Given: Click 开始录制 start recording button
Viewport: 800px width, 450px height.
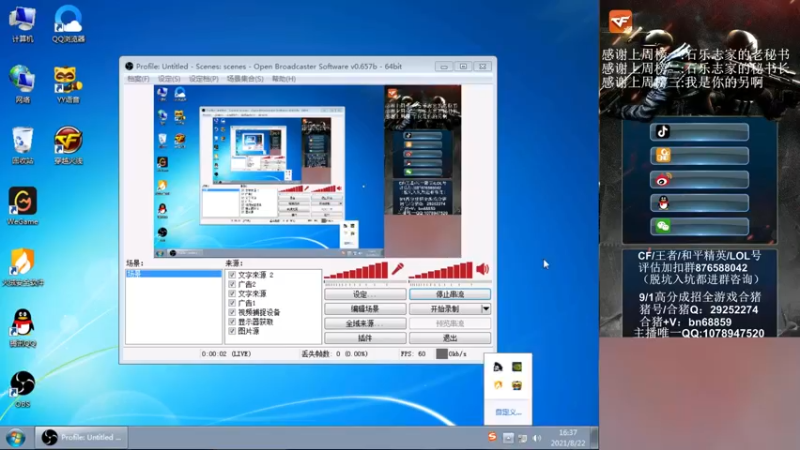Looking at the screenshot, I should 445,309.
